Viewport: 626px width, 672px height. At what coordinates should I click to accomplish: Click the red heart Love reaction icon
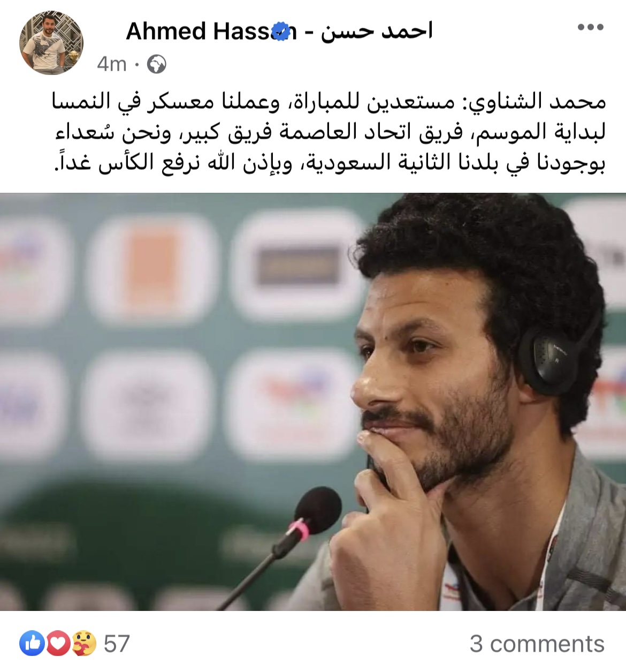coord(58,644)
